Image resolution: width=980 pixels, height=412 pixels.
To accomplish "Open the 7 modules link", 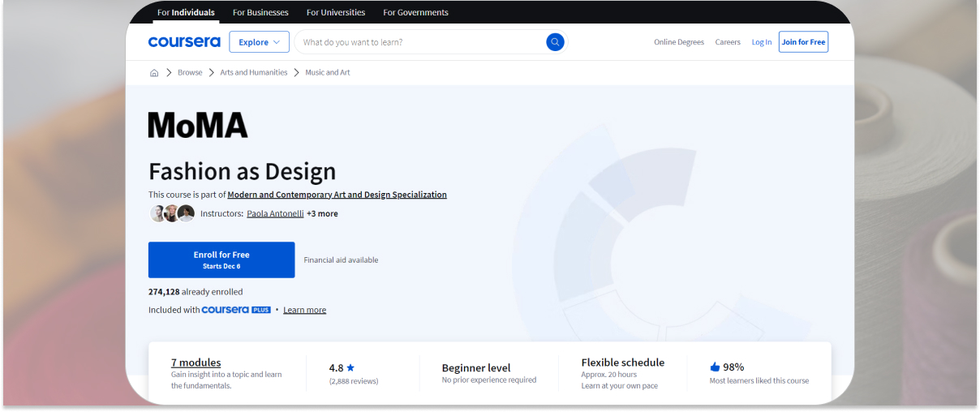I will pos(196,363).
